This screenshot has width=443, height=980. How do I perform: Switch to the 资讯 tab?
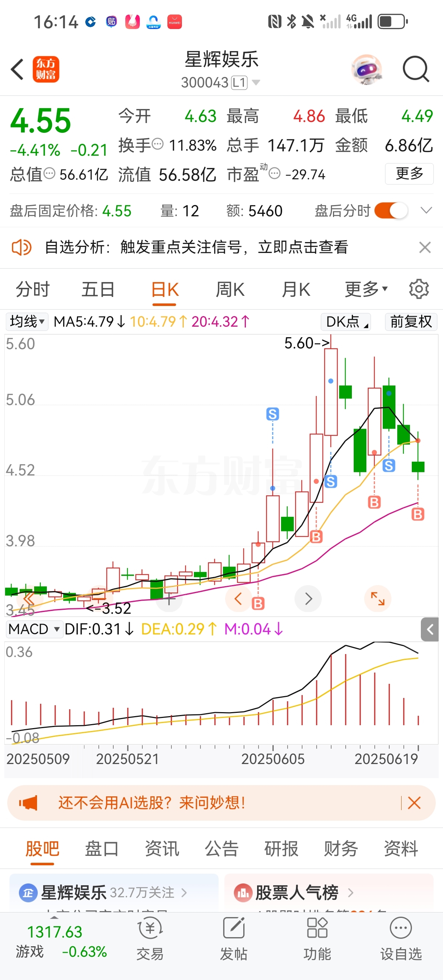pos(162,849)
